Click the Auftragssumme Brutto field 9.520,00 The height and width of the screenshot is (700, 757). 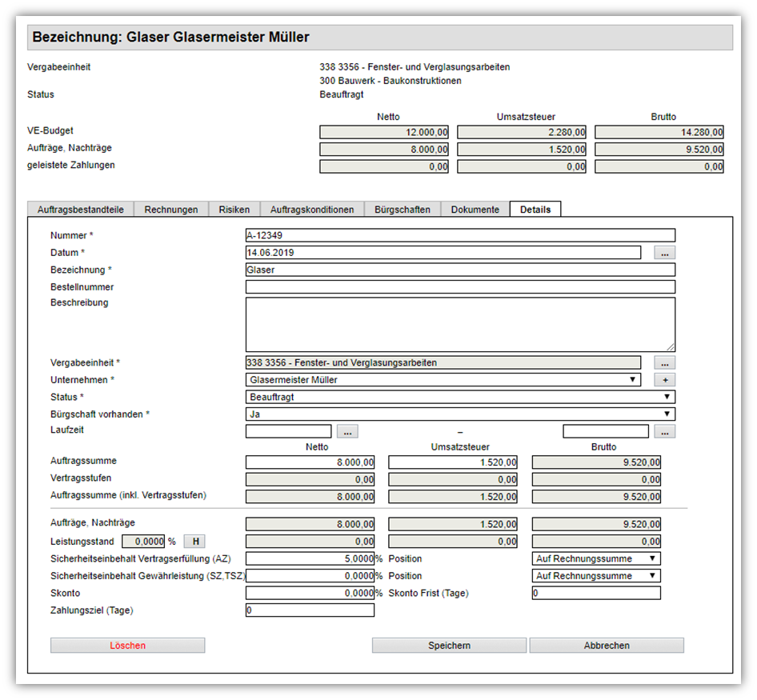(595, 462)
